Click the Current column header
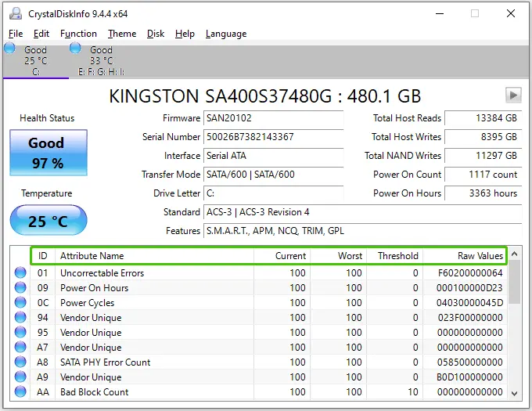532x411 pixels. point(282,255)
